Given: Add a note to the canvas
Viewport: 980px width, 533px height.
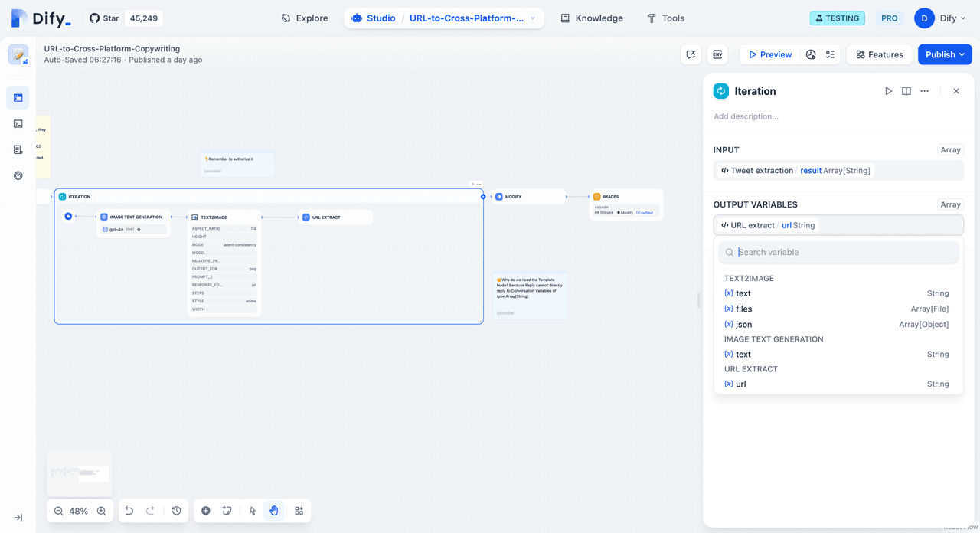Looking at the screenshot, I should 227,511.
